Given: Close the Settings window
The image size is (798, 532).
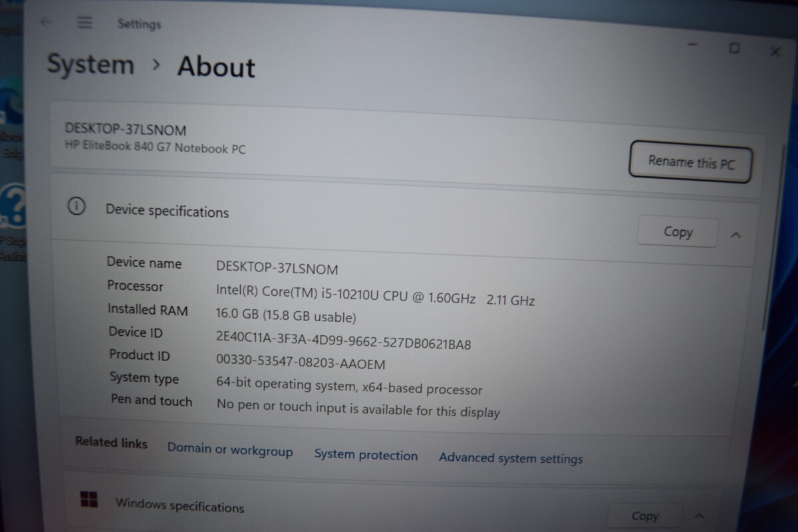Looking at the screenshot, I should [x=775, y=51].
